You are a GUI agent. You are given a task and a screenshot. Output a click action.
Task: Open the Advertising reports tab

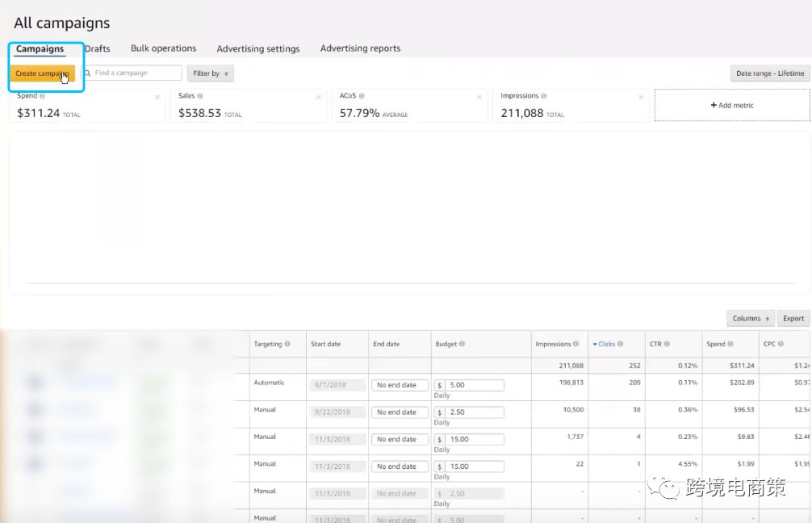[x=360, y=49]
